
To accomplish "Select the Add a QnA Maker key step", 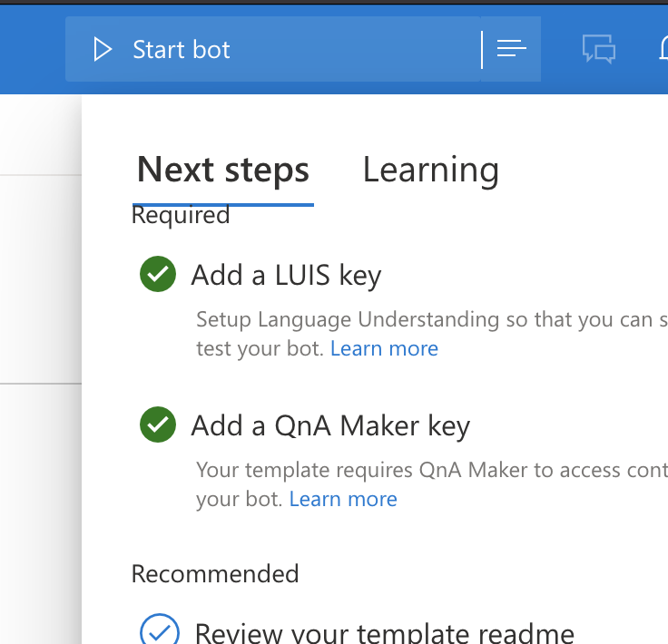I will (x=330, y=426).
